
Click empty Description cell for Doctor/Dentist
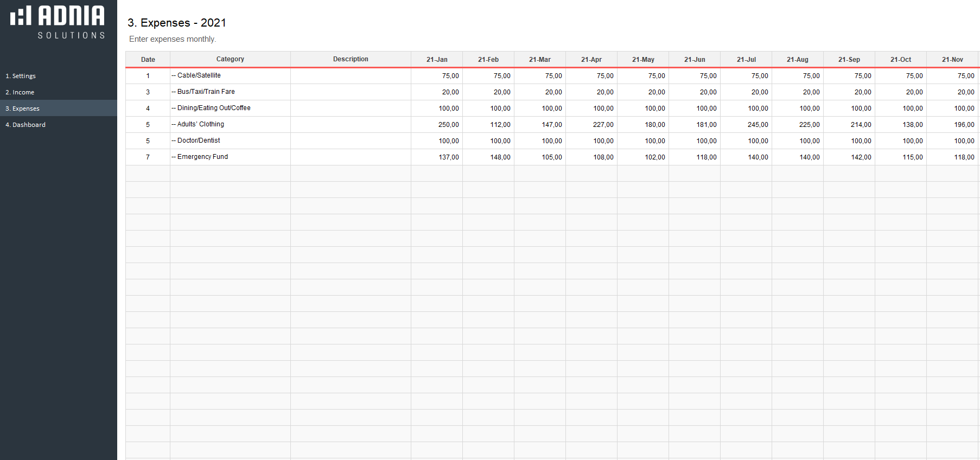pyautogui.click(x=351, y=140)
